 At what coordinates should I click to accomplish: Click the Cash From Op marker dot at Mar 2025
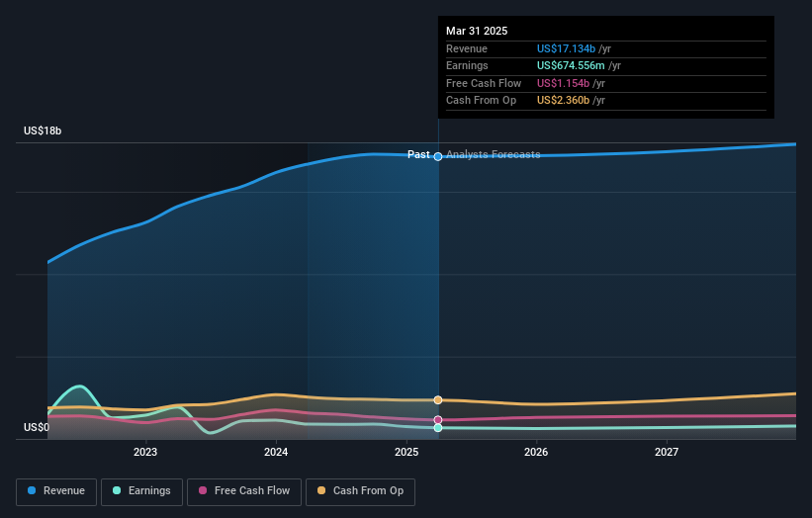click(438, 400)
